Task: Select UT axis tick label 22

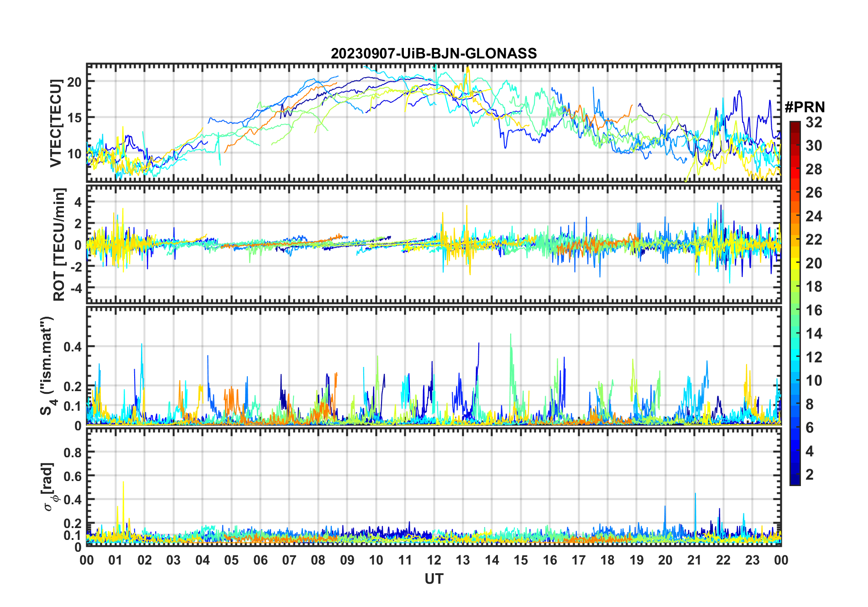Action: 723,560
